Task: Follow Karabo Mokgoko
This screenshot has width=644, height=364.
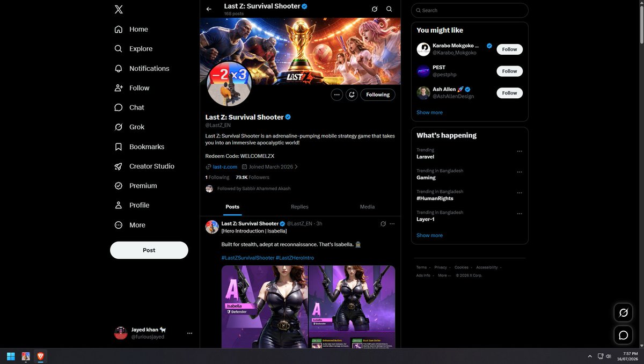Action: point(509,49)
